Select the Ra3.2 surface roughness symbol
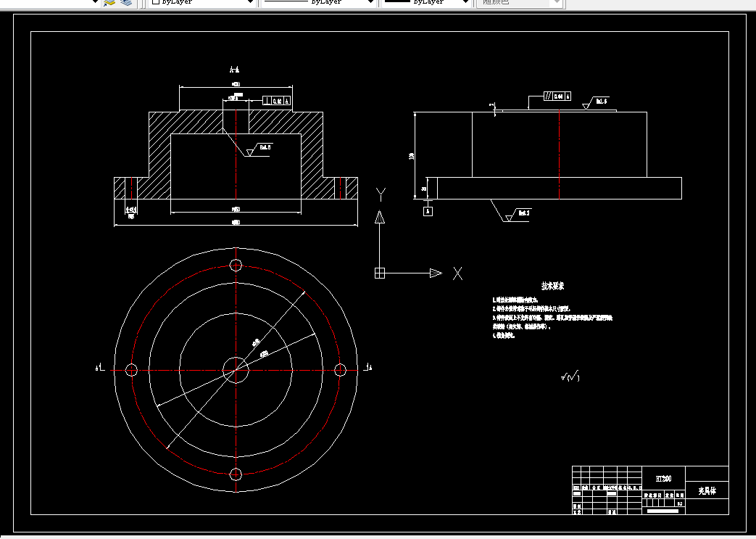The image size is (756, 539). click(518, 215)
